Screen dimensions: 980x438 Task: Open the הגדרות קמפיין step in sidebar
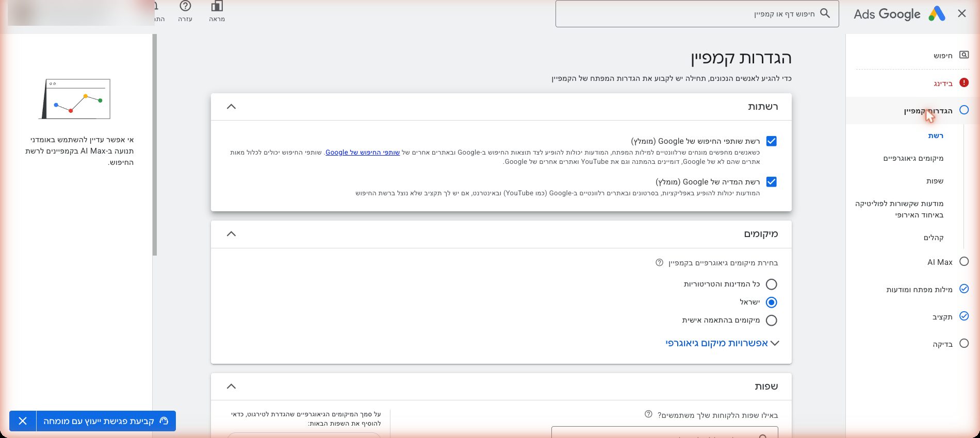tap(913, 110)
